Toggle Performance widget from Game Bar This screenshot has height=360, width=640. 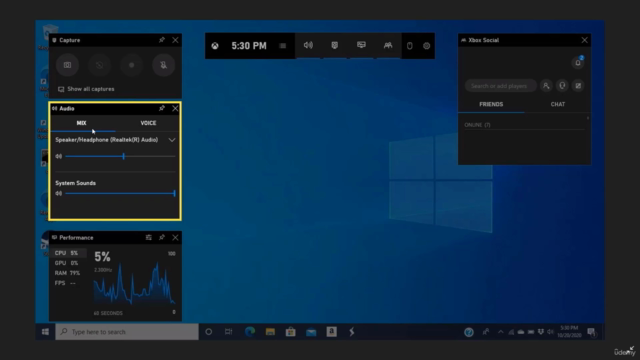click(361, 45)
